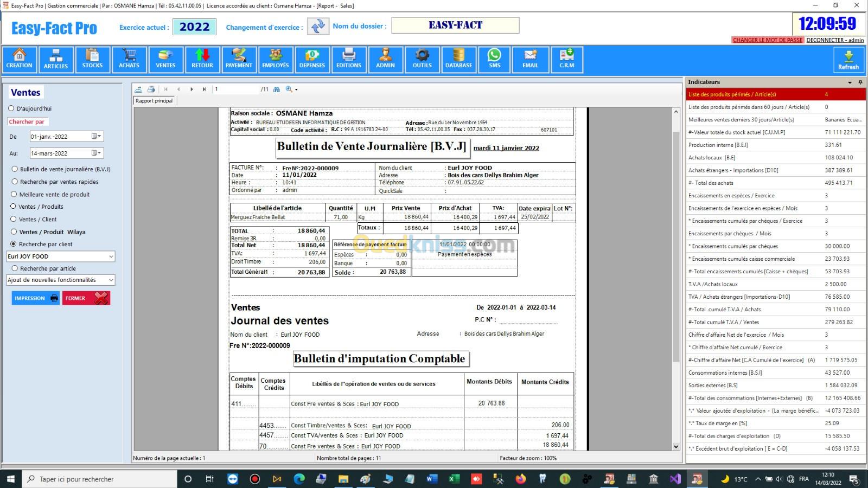Image resolution: width=868 pixels, height=488 pixels.
Task: Select Bulletin de vente journalière option
Action: (x=15, y=169)
